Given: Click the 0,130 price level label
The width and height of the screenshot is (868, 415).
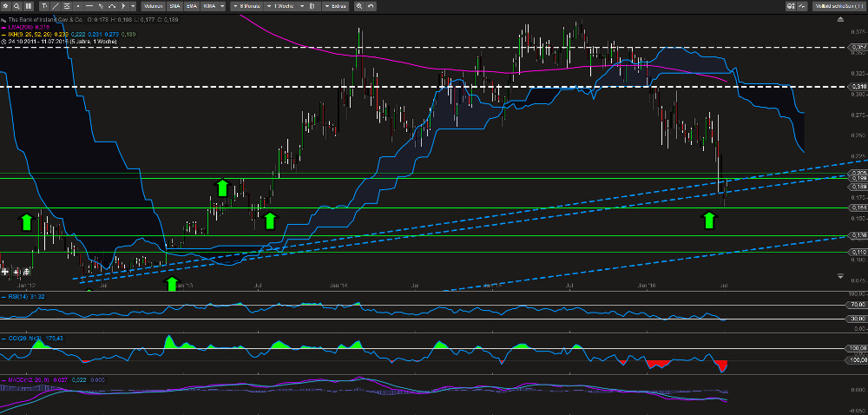Looking at the screenshot, I should coord(858,236).
